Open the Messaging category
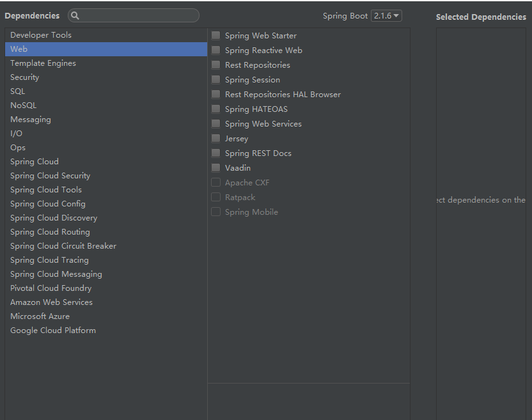This screenshot has width=532, height=420. pos(106,120)
